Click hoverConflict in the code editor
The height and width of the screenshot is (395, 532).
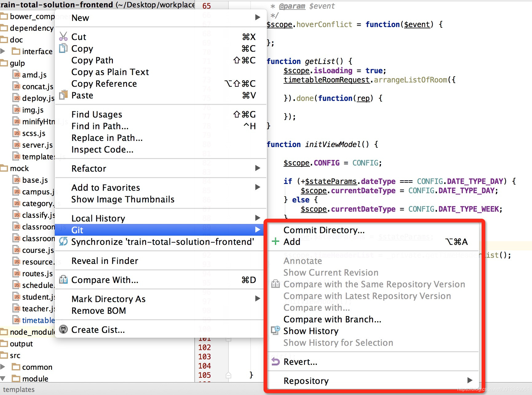pos(324,24)
